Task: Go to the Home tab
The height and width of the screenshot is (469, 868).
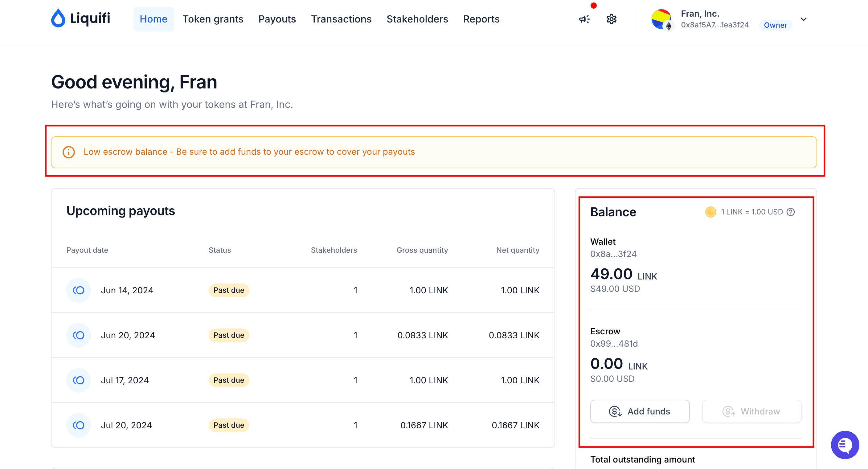Action: [154, 19]
